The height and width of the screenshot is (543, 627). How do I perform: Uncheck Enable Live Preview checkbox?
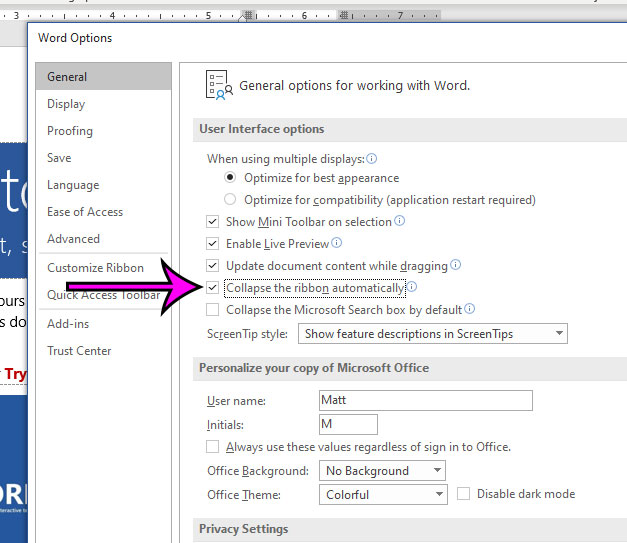[x=212, y=244]
